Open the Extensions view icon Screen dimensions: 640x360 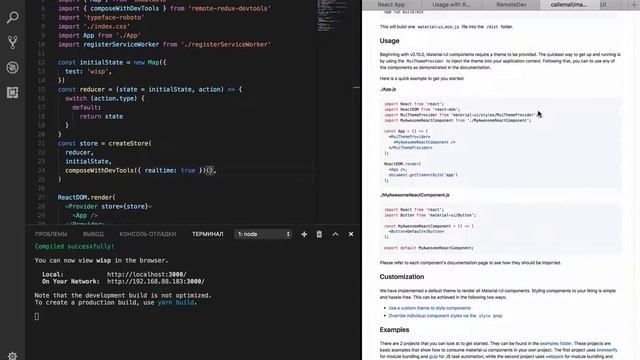click(x=13, y=93)
